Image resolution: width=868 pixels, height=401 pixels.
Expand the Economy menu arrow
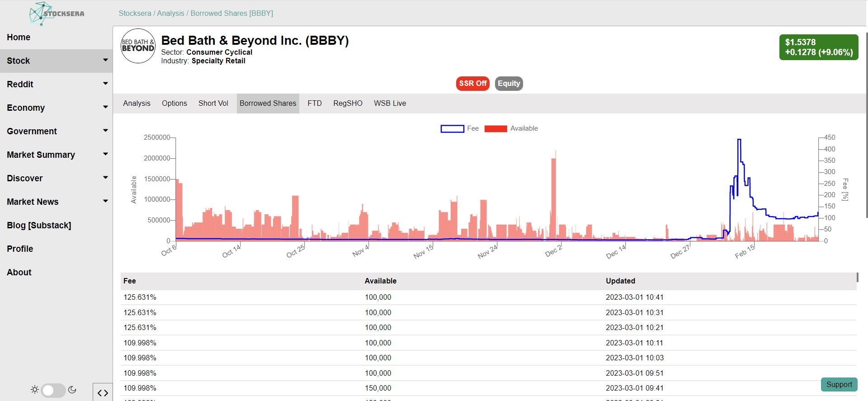[105, 107]
